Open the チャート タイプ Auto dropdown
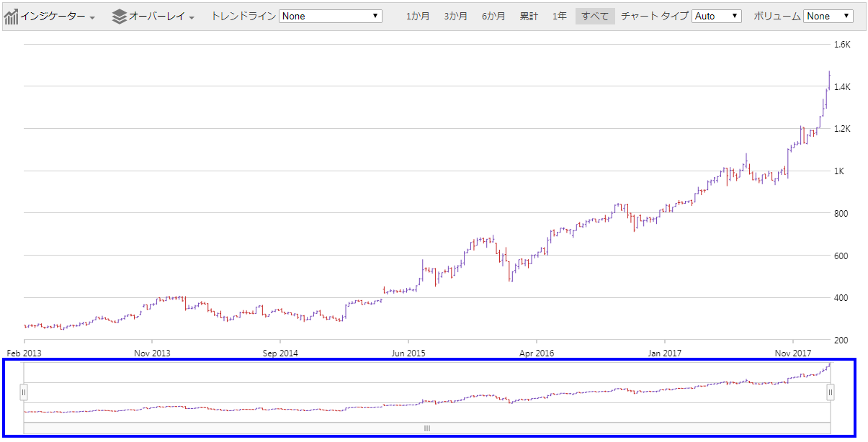Viewport: 868px width, 442px height. 717,15
